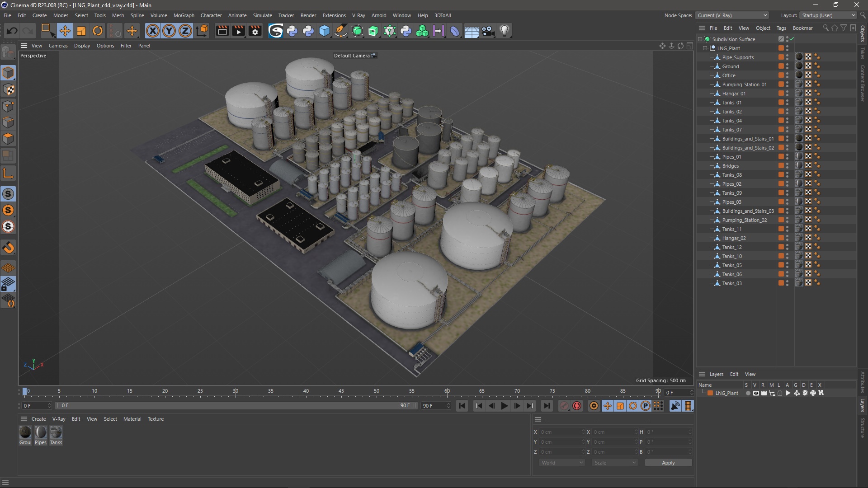This screenshot has width=868, height=488.
Task: Select the Move tool
Action: [65, 31]
